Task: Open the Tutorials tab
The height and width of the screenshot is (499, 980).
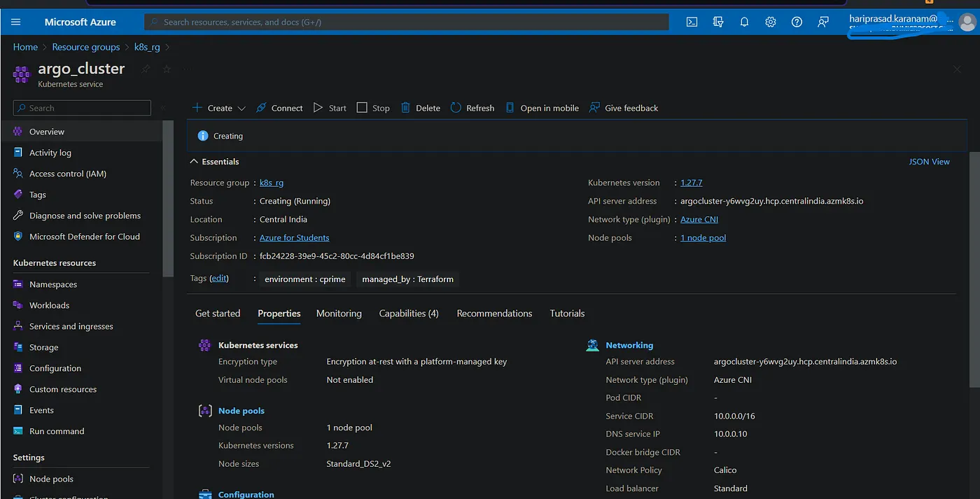Action: pyautogui.click(x=567, y=314)
